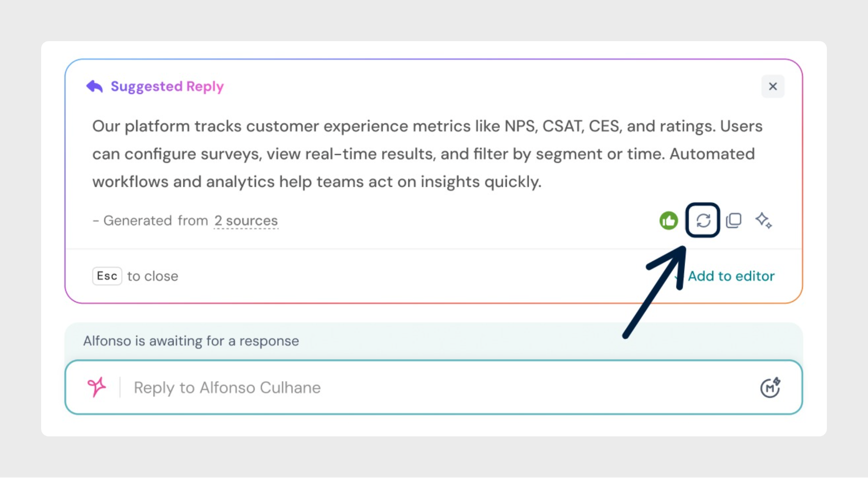The image size is (868, 478).
Task: Click 'insights quickly' ending the reply text
Action: [x=481, y=182]
